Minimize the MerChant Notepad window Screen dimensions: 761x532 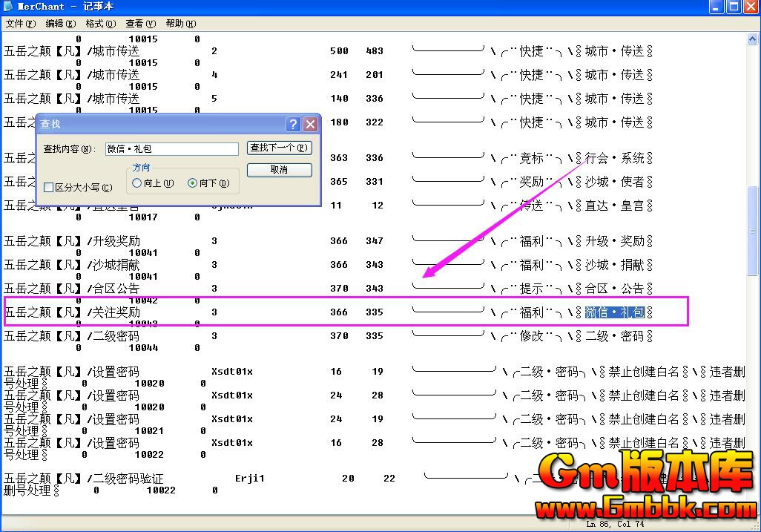(x=716, y=7)
